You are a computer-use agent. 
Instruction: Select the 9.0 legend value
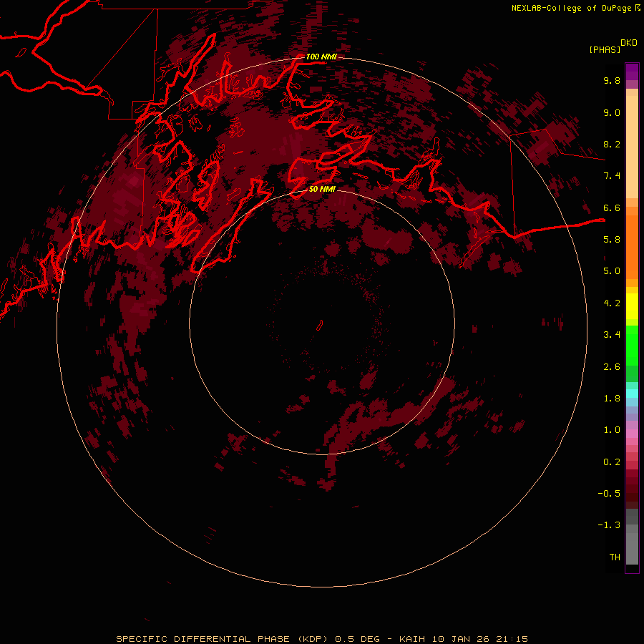(612, 112)
